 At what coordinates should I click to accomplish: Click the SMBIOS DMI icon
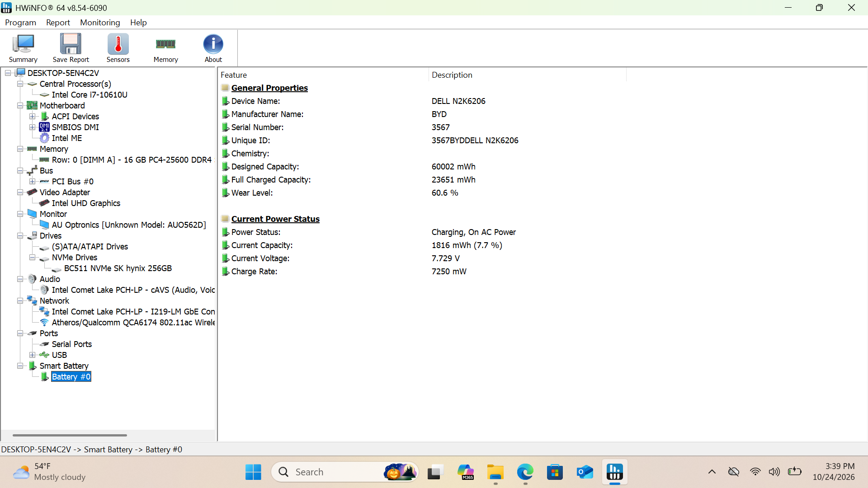point(44,127)
